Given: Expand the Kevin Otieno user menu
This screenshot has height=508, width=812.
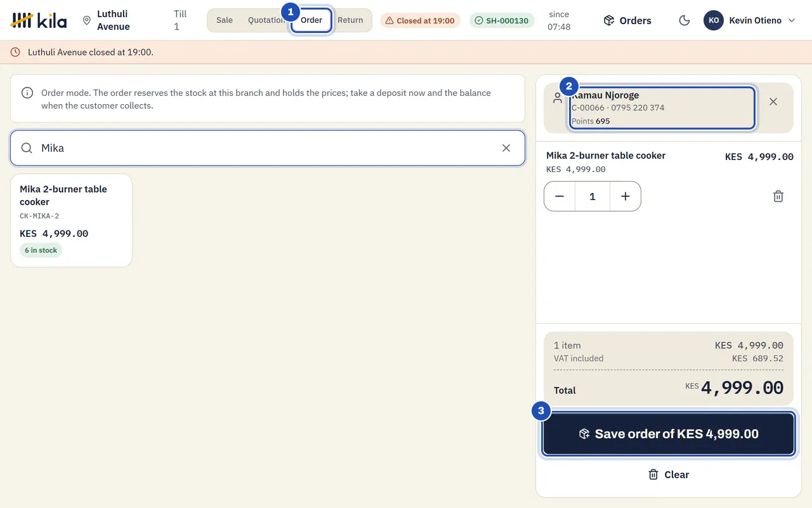Looking at the screenshot, I should coord(750,20).
